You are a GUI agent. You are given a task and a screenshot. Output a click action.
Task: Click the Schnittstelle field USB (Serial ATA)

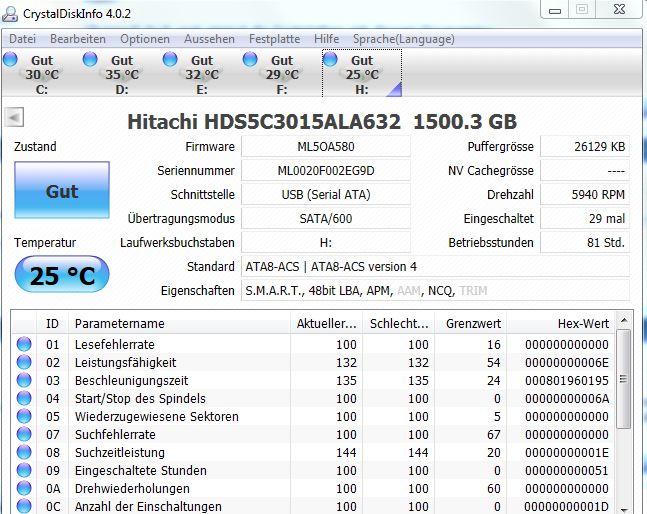click(x=326, y=194)
